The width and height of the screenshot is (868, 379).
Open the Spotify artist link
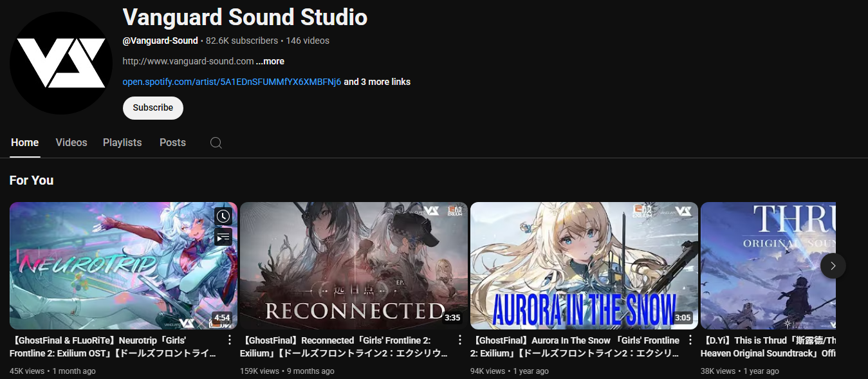click(232, 82)
